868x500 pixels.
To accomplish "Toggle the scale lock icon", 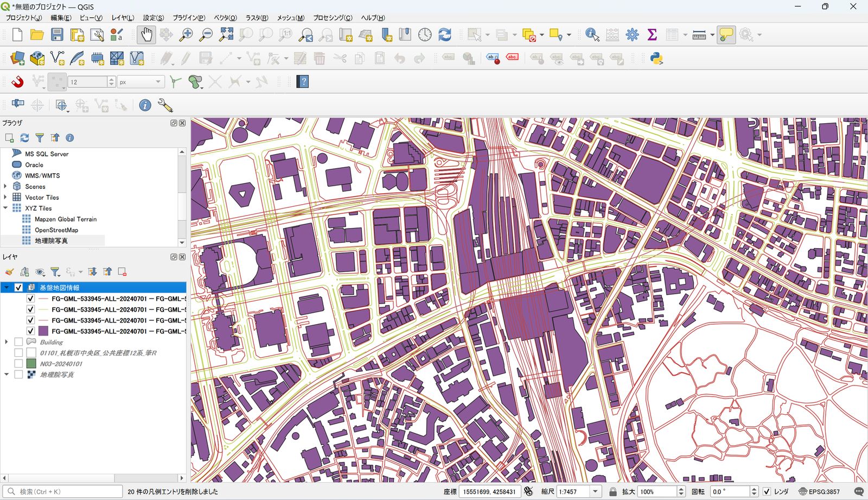I will pyautogui.click(x=613, y=491).
